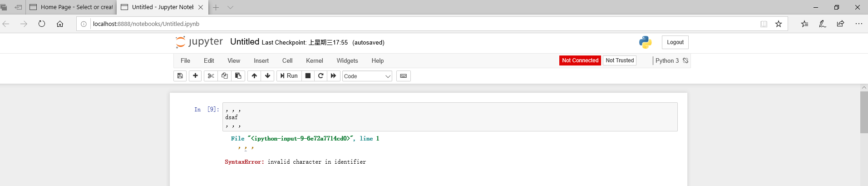Viewport: 868px width, 186px height.
Task: Open the Kernel menu
Action: (x=314, y=60)
